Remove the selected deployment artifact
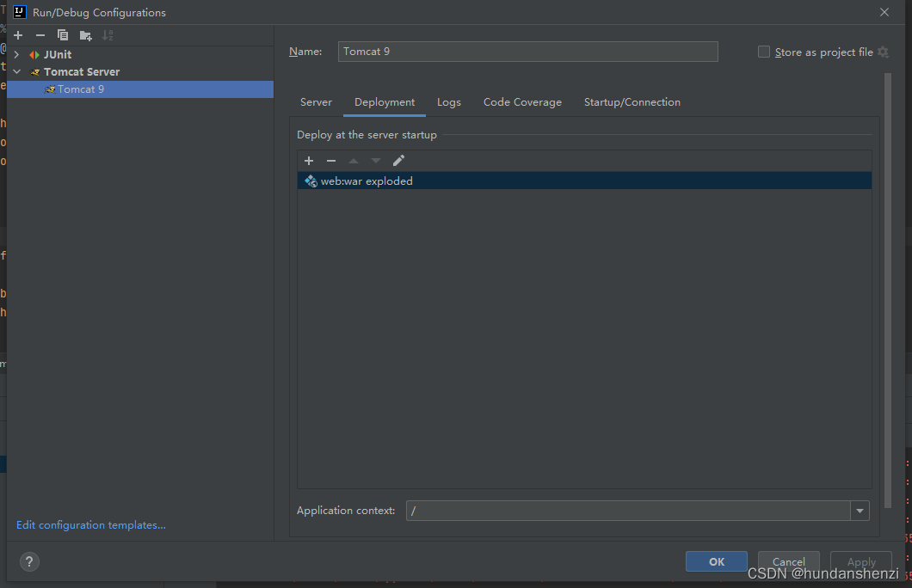The image size is (912, 588). click(x=331, y=161)
